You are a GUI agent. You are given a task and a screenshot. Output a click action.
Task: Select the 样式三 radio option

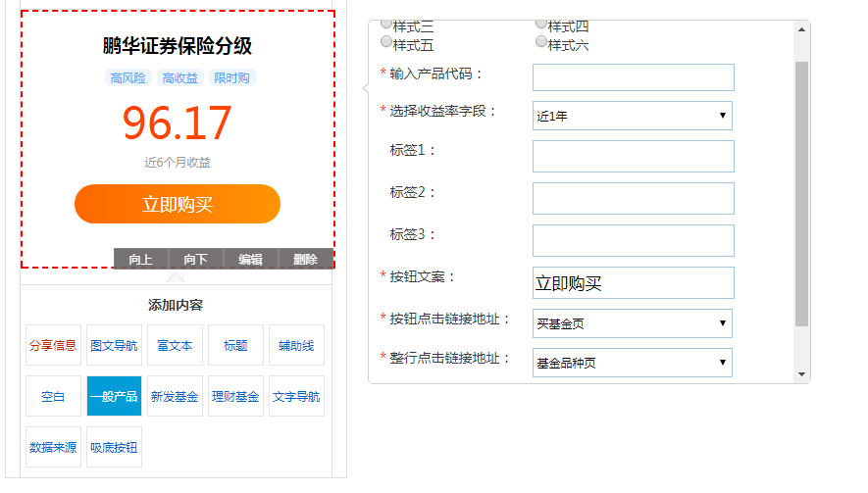(386, 24)
